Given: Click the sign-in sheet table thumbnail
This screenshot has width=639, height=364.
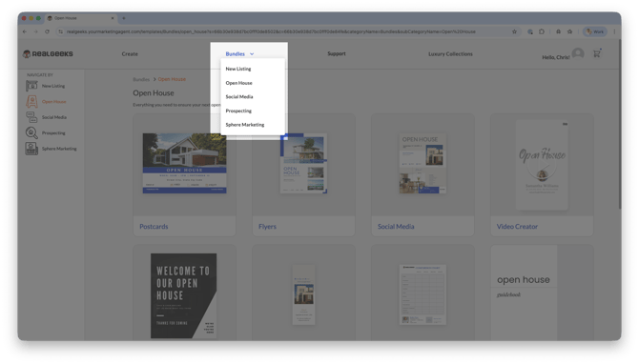Looking at the screenshot, I should click(x=423, y=294).
